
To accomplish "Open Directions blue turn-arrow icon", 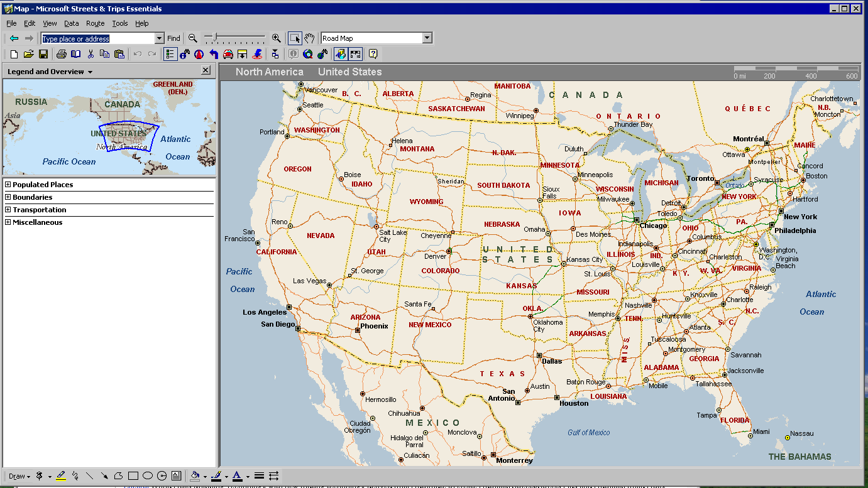I will [x=214, y=55].
